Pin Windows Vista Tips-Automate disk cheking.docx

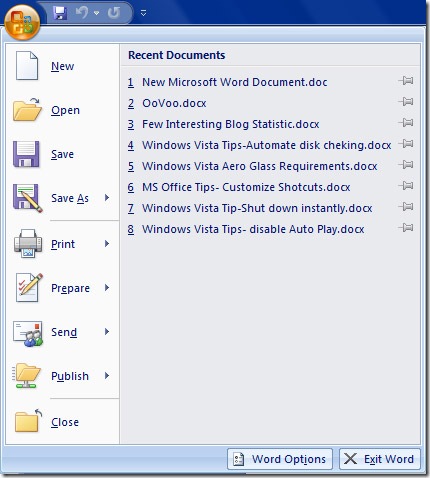pyautogui.click(x=406, y=143)
